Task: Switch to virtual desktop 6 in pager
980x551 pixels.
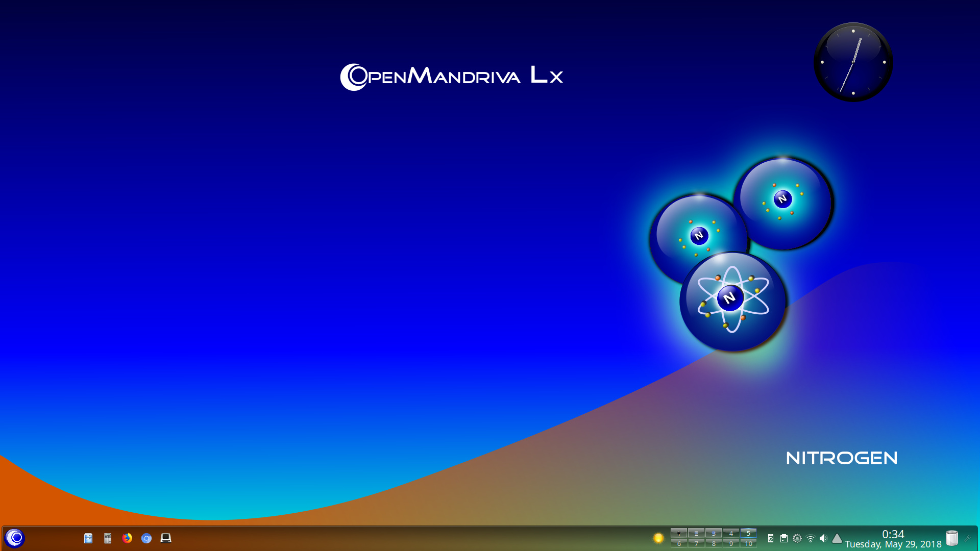Action: pyautogui.click(x=679, y=543)
